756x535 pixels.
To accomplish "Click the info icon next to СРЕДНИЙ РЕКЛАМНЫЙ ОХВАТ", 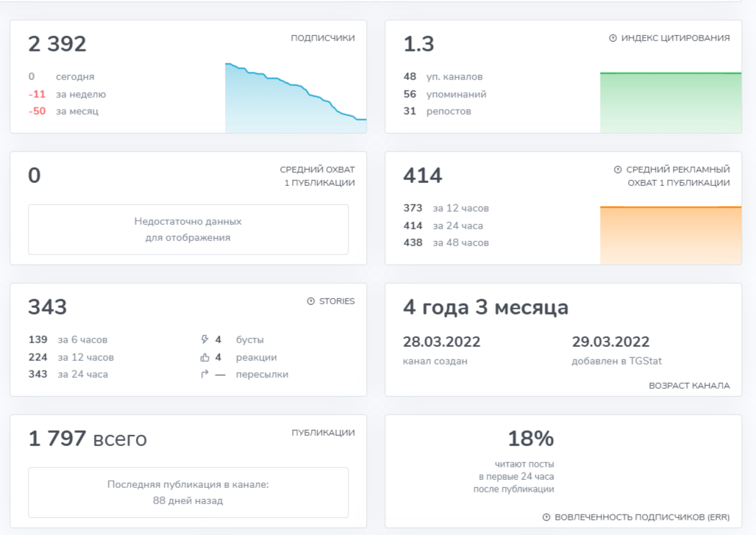I will point(617,170).
